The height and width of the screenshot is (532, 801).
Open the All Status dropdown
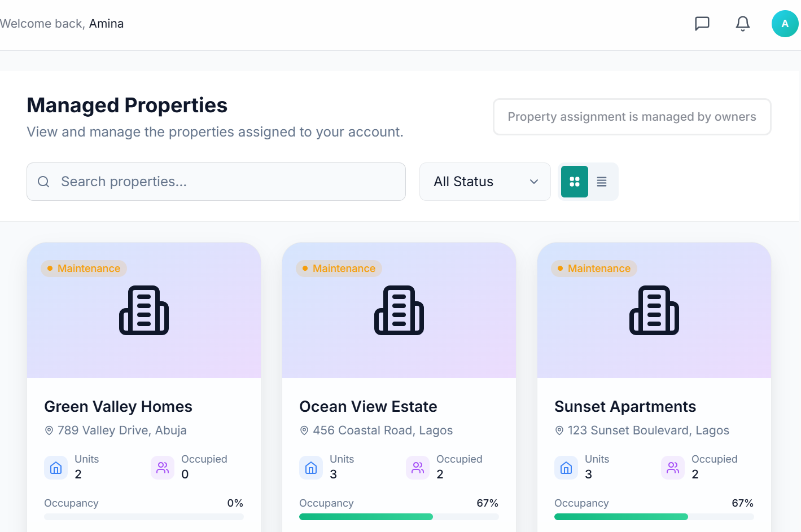point(485,182)
